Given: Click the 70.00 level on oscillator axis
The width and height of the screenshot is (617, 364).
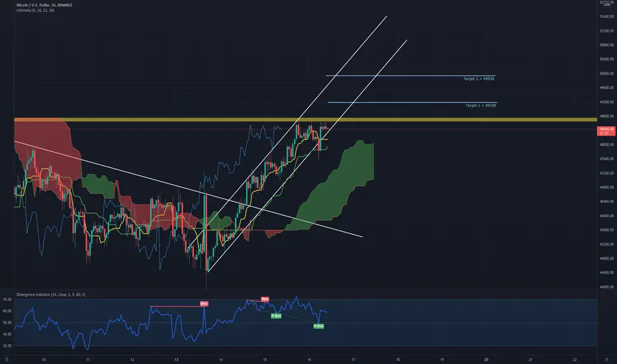Looking at the screenshot, I should 7,299.
